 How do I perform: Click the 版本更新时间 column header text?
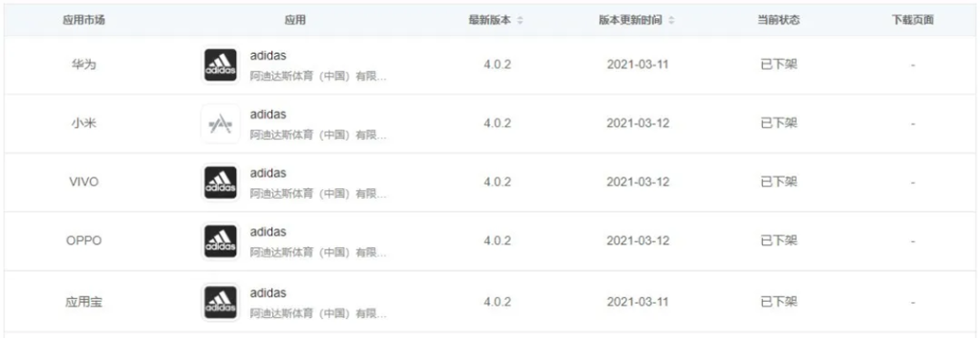pyautogui.click(x=630, y=20)
